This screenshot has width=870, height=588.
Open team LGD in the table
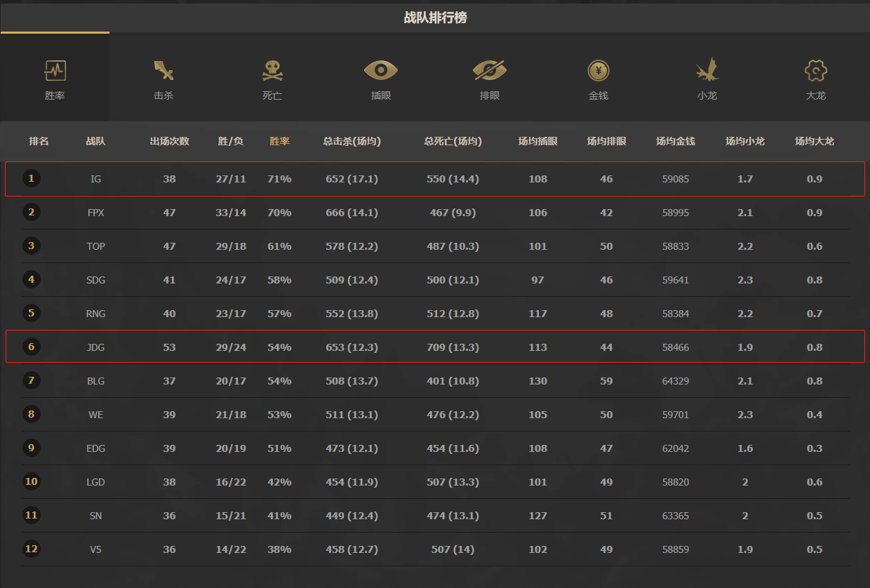pyautogui.click(x=96, y=482)
